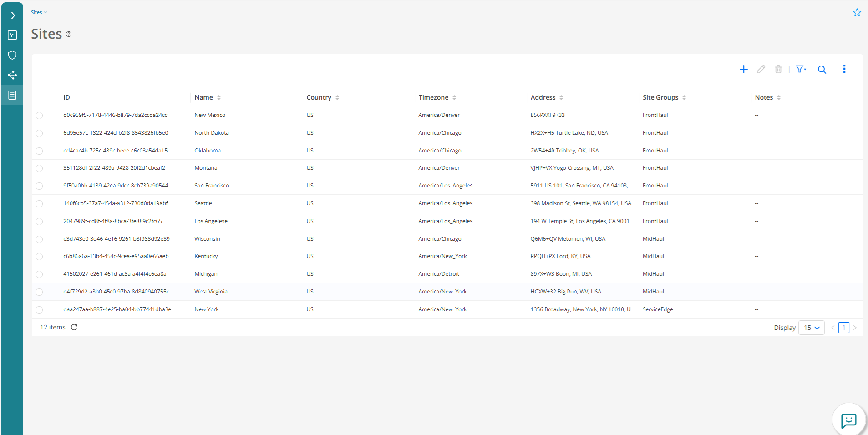The width and height of the screenshot is (868, 435).
Task: Sort table by Country column
Action: (337, 97)
